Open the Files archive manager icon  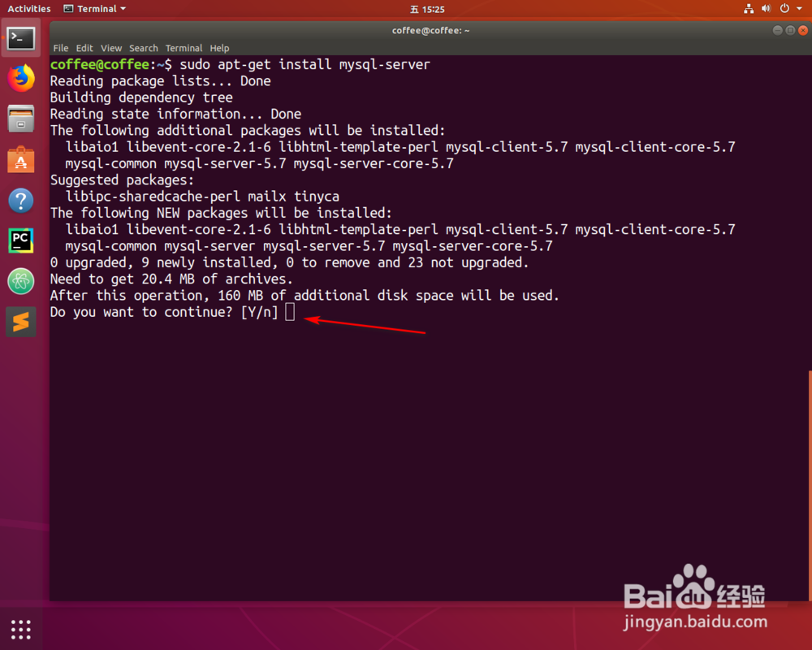(x=20, y=119)
